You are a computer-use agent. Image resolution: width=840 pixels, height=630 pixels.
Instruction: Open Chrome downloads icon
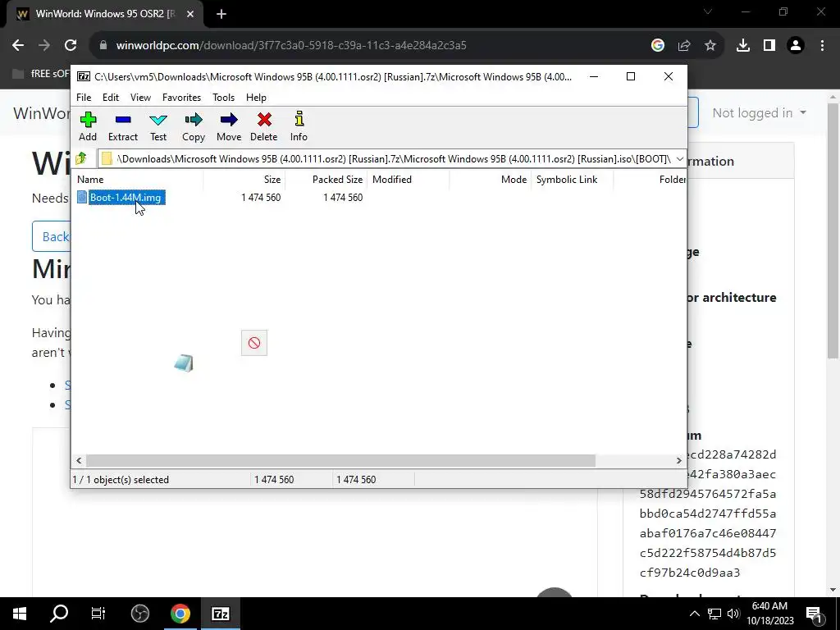coord(742,46)
